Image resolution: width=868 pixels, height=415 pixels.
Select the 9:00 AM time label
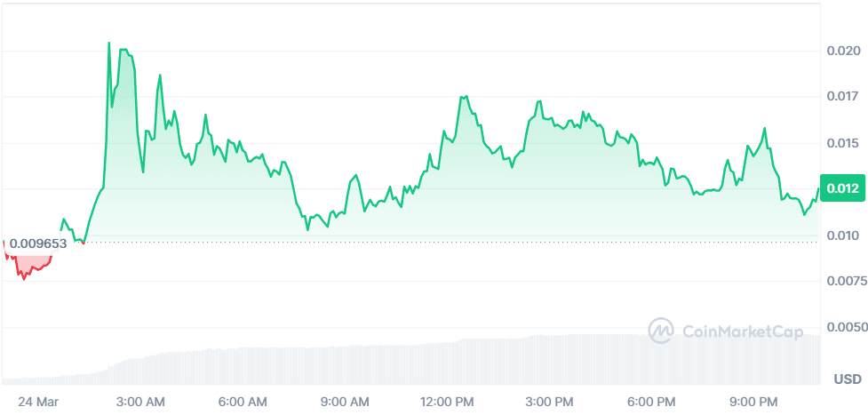(x=344, y=400)
